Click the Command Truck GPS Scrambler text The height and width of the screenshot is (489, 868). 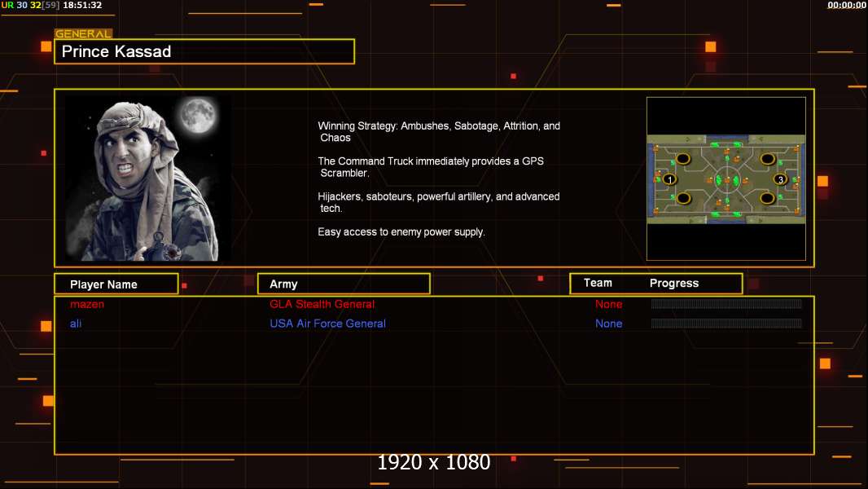(431, 167)
